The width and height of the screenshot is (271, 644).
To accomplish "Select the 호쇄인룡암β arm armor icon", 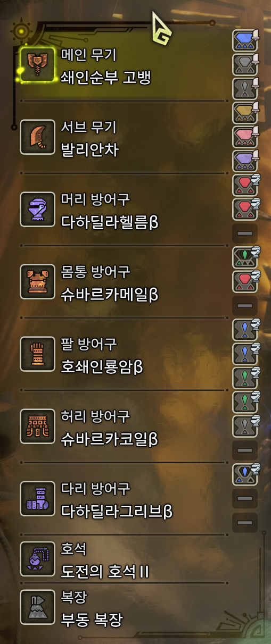I will coord(38,354).
